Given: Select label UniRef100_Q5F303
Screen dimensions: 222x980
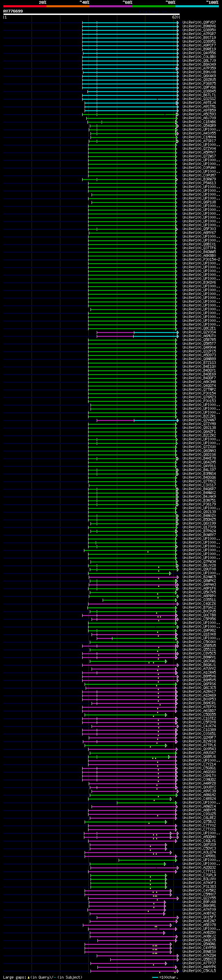Looking at the screenshot, I should [x=199, y=229].
